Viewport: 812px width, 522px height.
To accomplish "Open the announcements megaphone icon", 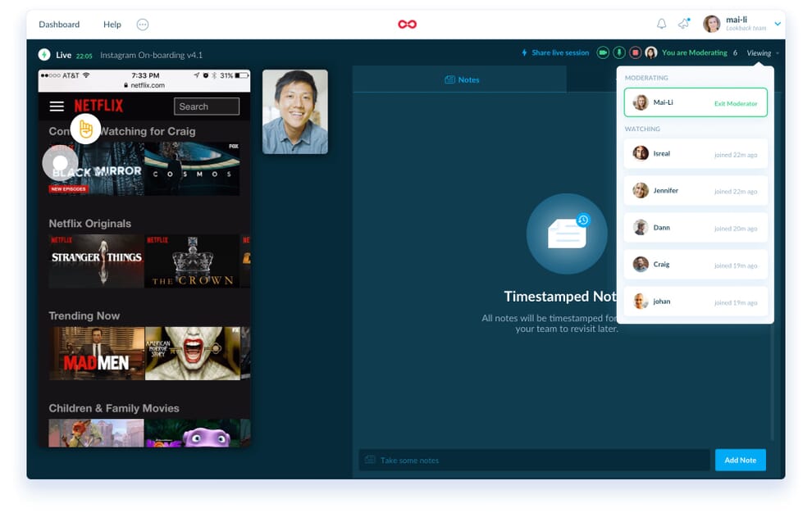I will 684,23.
